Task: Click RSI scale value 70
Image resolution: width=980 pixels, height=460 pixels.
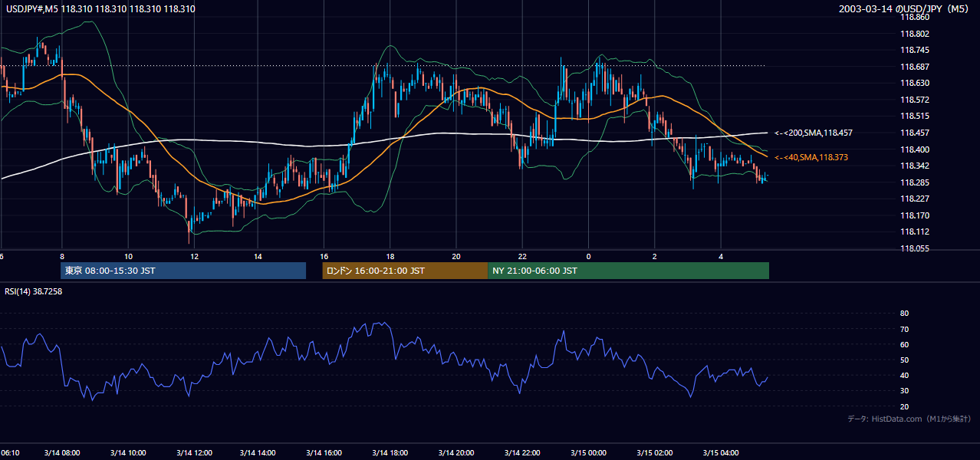Action: (x=904, y=330)
